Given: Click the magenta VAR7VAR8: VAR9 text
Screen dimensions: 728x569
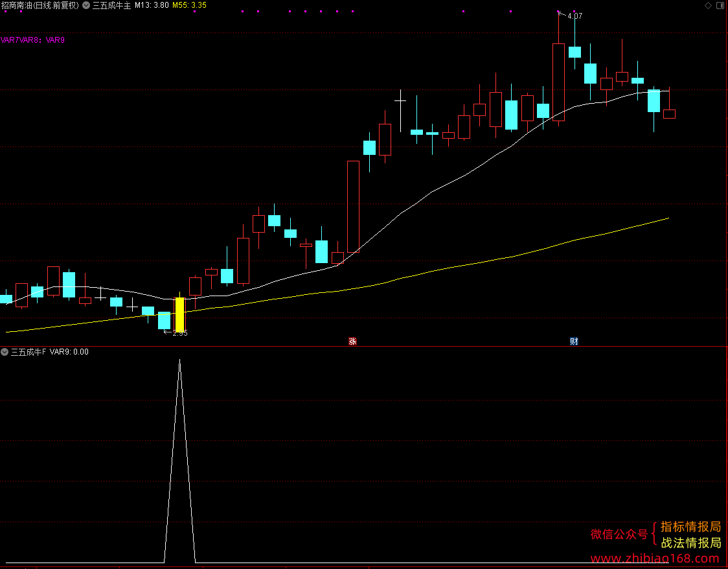Looking at the screenshot, I should 32,40.
